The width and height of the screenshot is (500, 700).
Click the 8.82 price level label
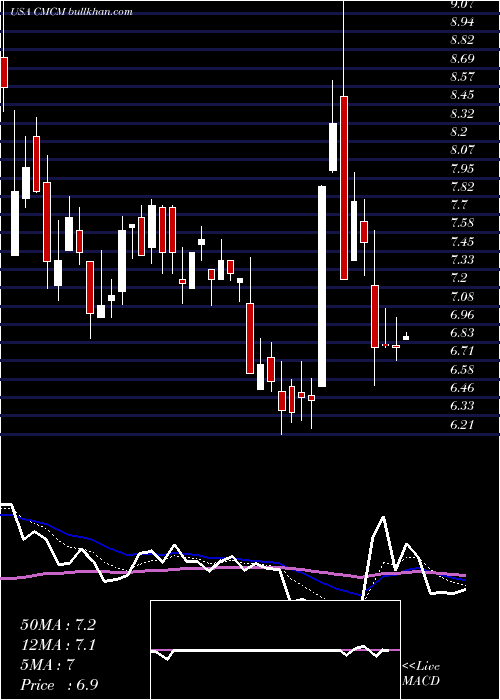click(x=462, y=40)
